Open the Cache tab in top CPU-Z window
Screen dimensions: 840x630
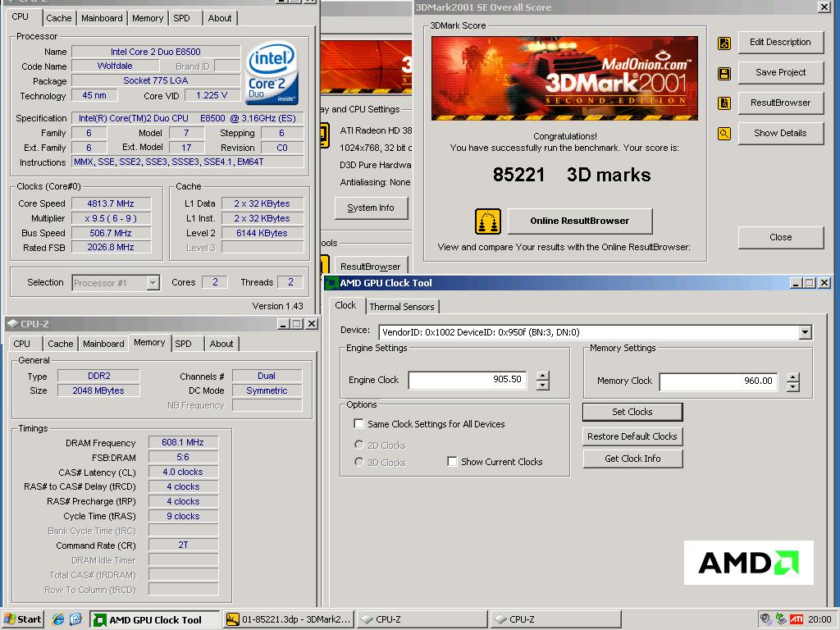pos(59,18)
